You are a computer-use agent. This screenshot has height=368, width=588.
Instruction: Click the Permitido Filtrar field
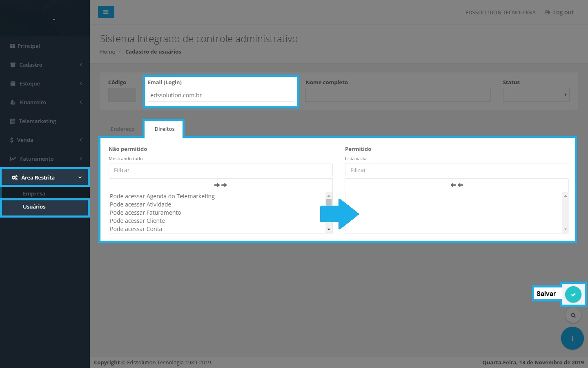pos(457,170)
